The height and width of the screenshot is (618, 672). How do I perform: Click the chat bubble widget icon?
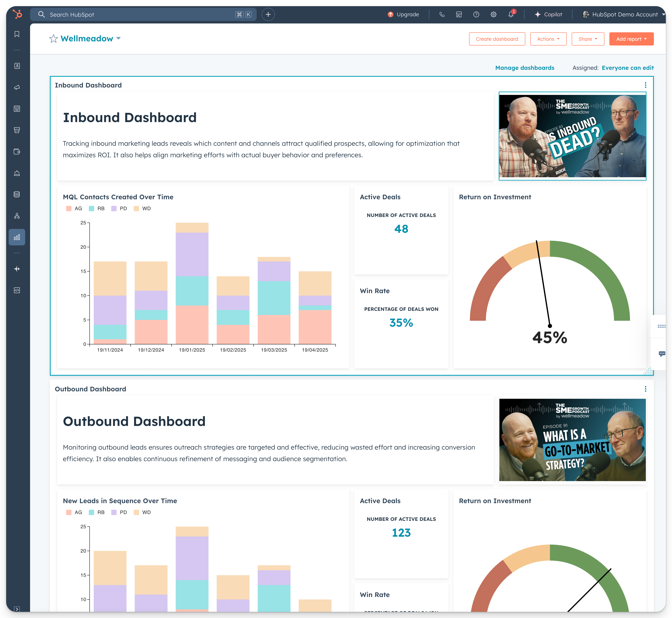[662, 354]
